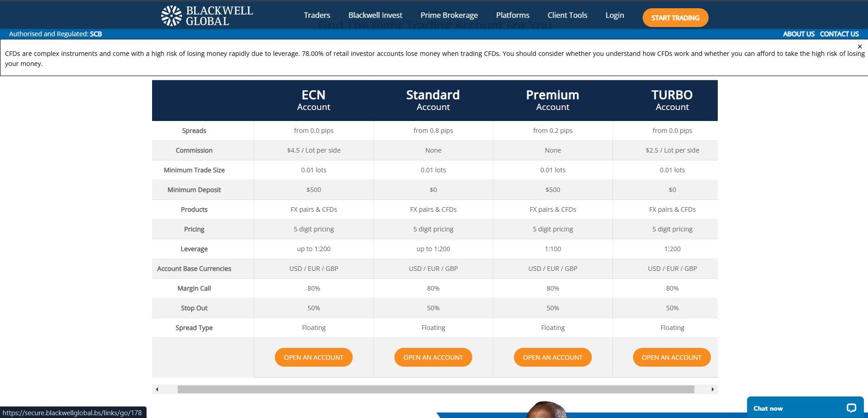This screenshot has width=868, height=418.
Task: Click the Pricing row label
Action: point(194,229)
